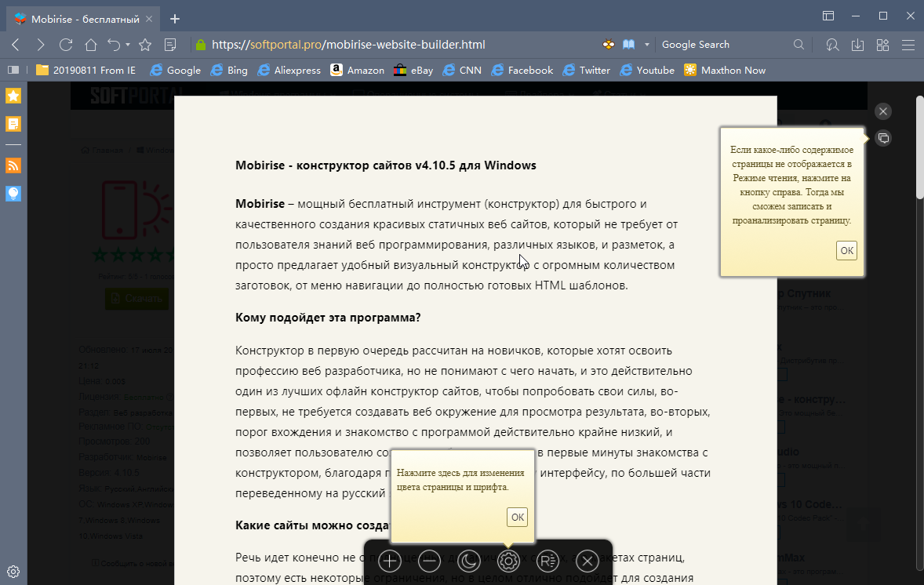Open Favorites star in left sidebar
The image size is (924, 585).
pos(13,96)
